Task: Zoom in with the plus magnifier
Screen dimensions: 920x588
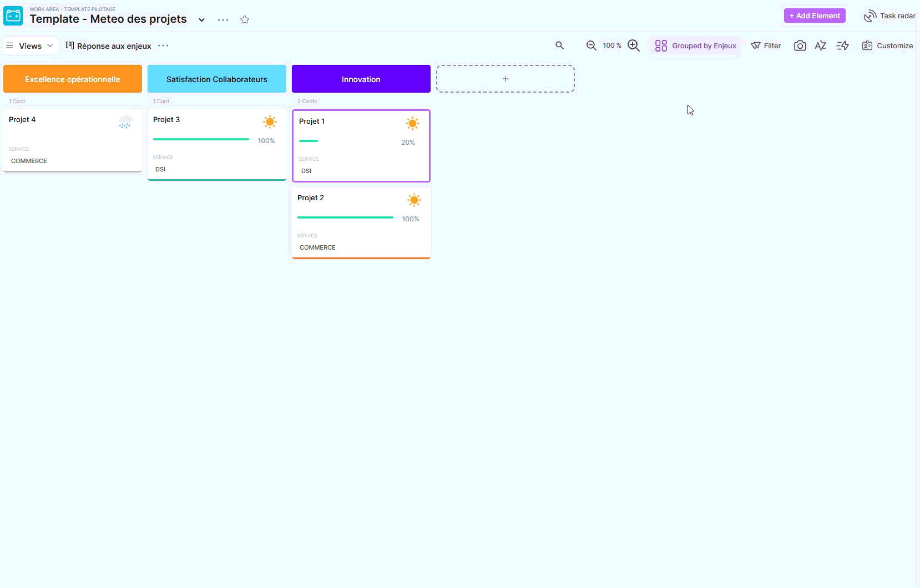Action: [634, 45]
